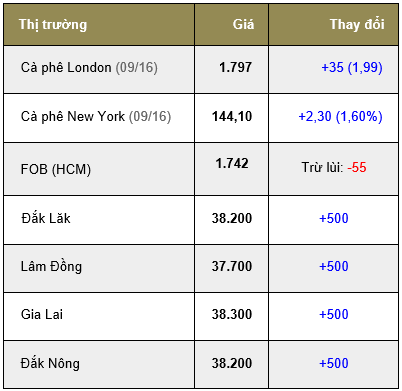Select the Cà phê New York (09/16) label
Image resolution: width=402 pixels, height=391 pixels.
click(96, 117)
